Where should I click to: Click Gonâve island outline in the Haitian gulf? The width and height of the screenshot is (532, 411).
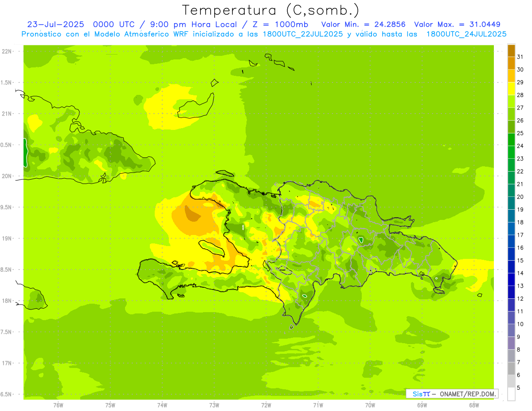click(213, 248)
